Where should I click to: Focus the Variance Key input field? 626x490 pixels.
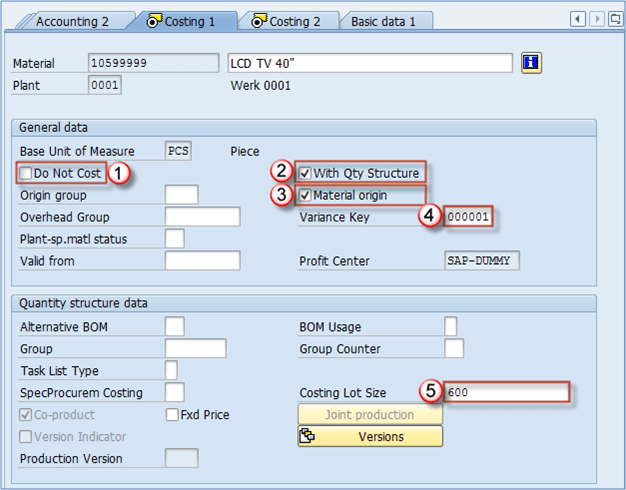[469, 217]
